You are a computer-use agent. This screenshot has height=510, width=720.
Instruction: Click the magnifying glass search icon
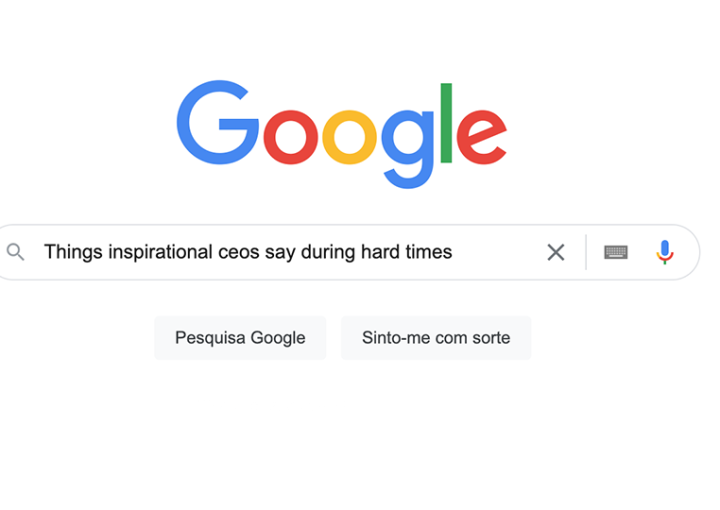click(x=15, y=252)
